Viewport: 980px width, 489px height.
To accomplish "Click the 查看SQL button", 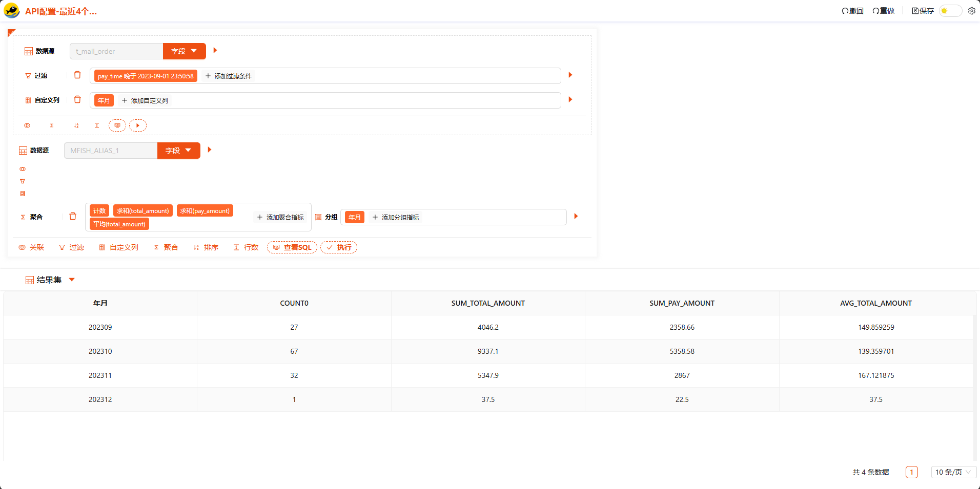I will point(292,247).
